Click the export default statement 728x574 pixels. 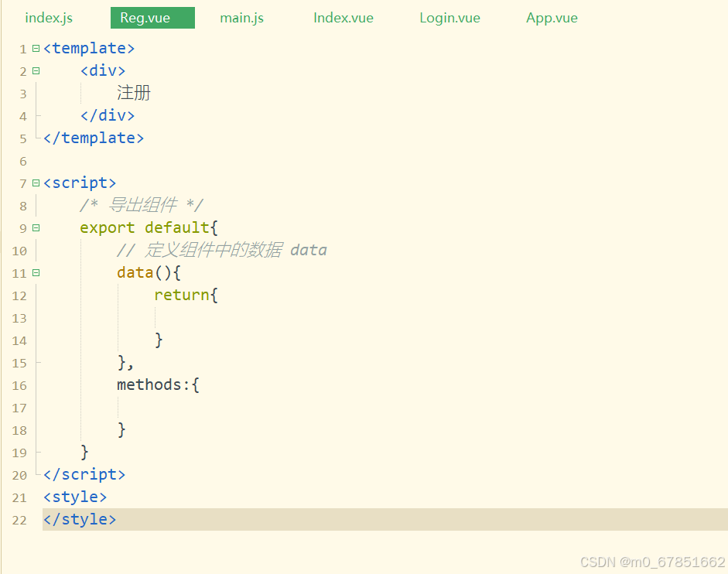tap(149, 227)
